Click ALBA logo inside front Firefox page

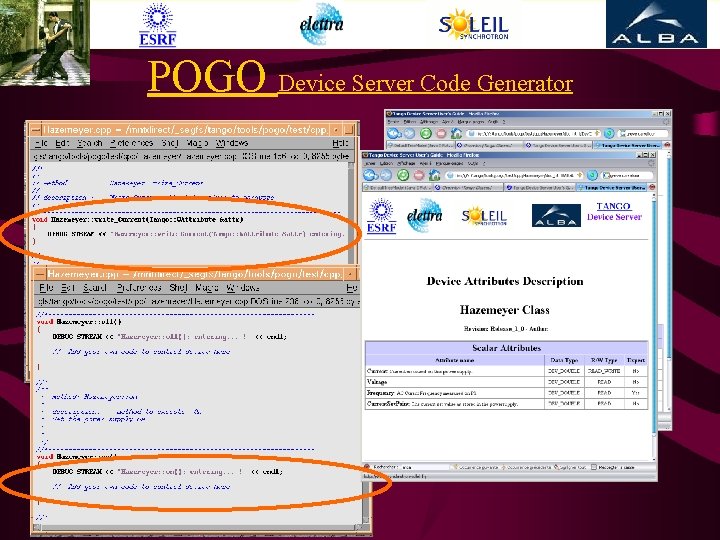pyautogui.click(x=556, y=215)
